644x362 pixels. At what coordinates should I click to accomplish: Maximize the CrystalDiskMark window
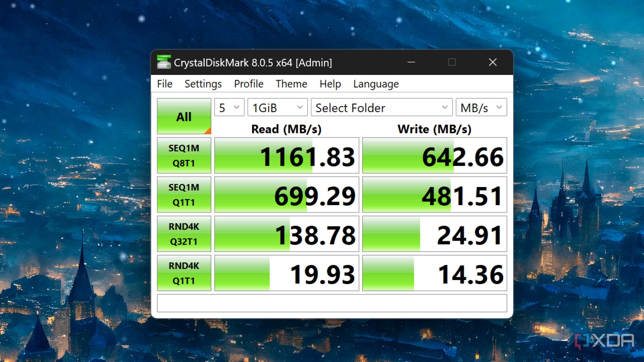(x=452, y=62)
